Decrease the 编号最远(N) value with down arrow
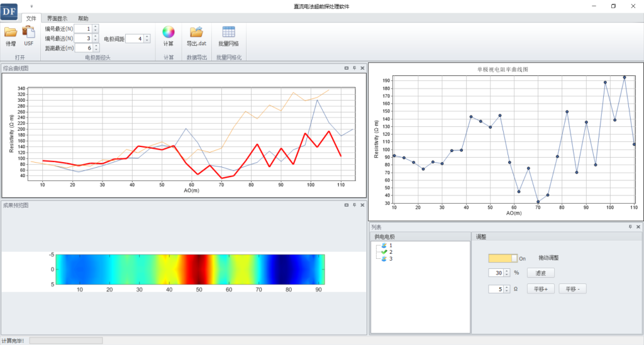 point(96,40)
